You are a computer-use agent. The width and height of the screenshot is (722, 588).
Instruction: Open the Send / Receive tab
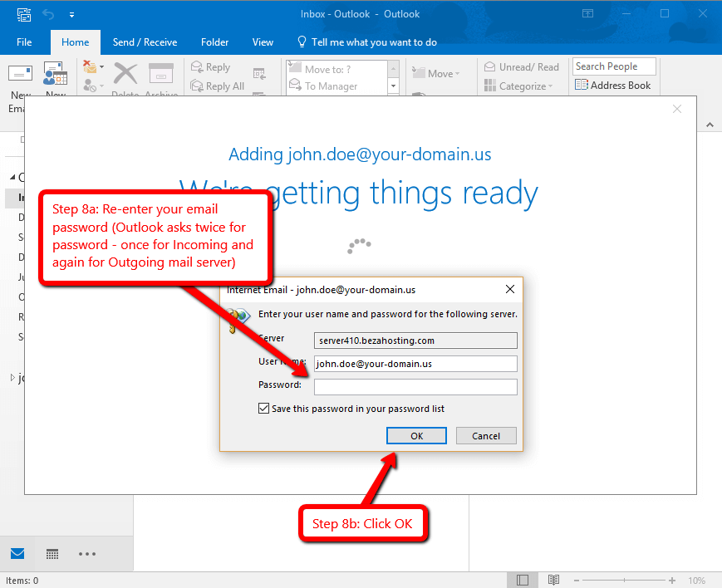[145, 42]
